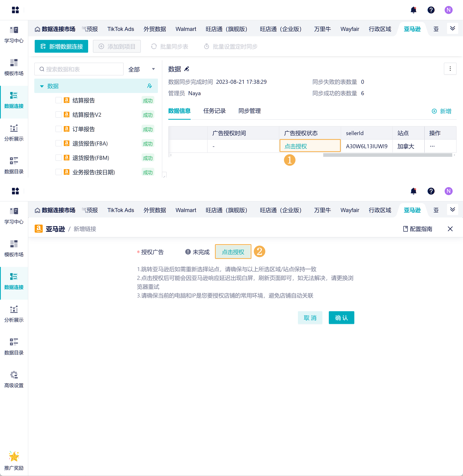This screenshot has width=463, height=476.
Task: Click the sellerId value A30W6L13IUWI9
Action: pos(367,146)
